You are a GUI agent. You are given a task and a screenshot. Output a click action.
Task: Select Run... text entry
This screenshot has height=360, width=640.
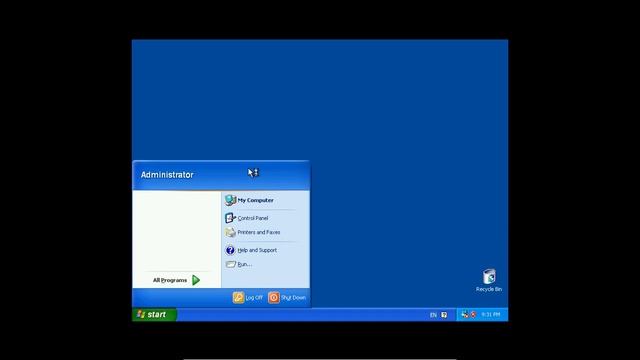pos(244,264)
